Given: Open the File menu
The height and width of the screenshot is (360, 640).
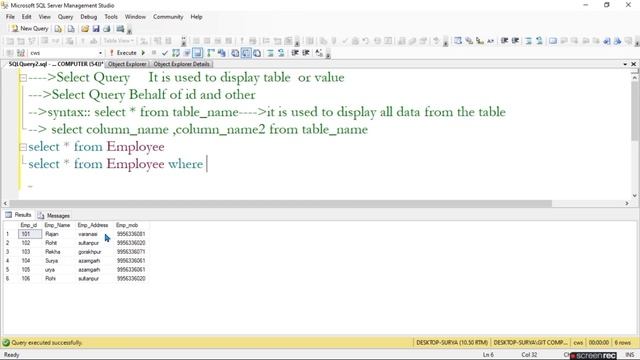Looking at the screenshot, I should [10, 17].
